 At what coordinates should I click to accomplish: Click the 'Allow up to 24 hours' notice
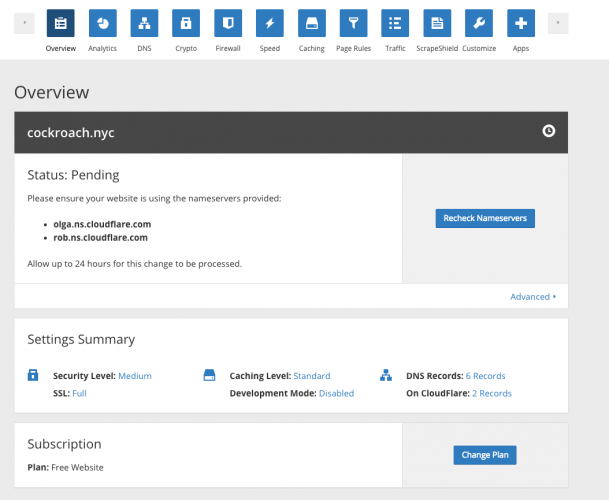[x=134, y=264]
